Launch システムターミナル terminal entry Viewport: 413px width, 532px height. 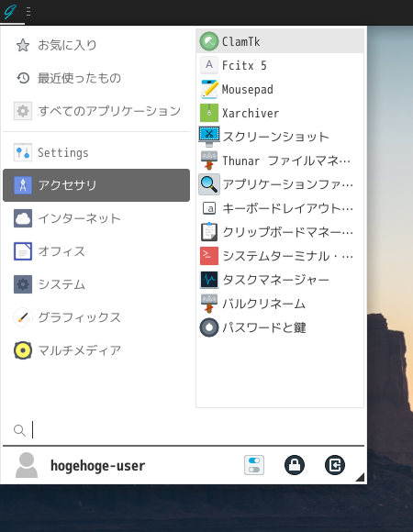tap(280, 256)
